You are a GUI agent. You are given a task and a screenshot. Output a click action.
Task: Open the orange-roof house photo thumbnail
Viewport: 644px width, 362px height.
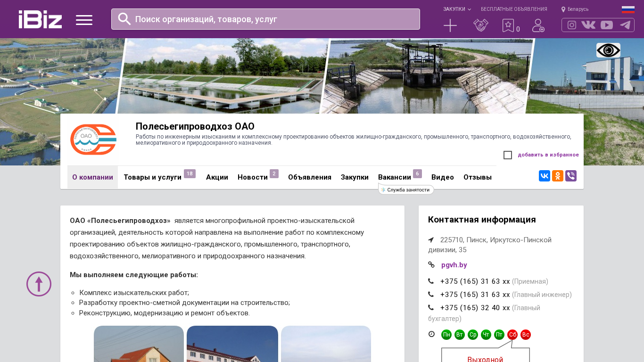[x=139, y=344]
